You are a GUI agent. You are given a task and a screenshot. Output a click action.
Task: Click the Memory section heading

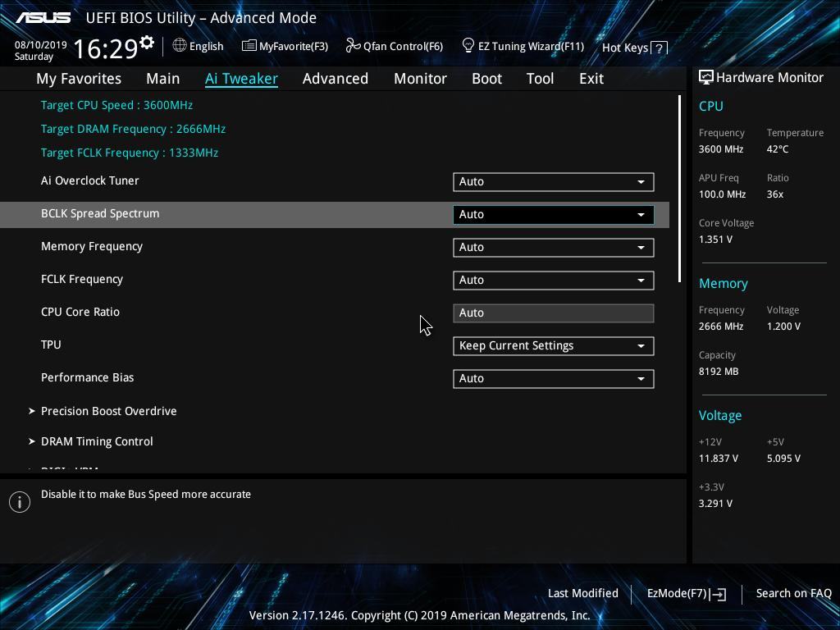point(724,283)
